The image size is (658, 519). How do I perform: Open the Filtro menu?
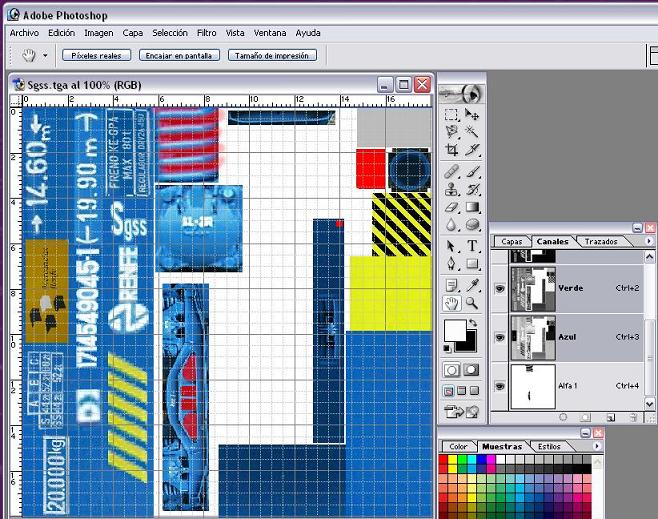[206, 33]
